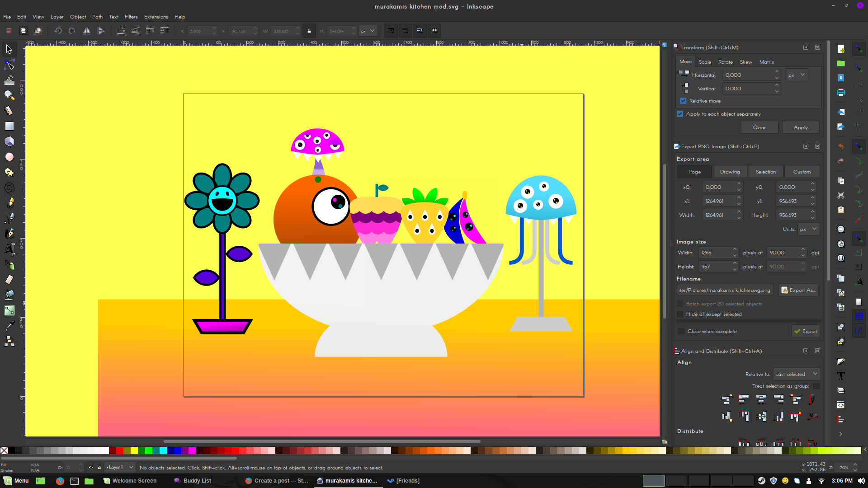Toggle Apply to each object separately
This screenshot has height=488, width=868.
click(x=680, y=114)
